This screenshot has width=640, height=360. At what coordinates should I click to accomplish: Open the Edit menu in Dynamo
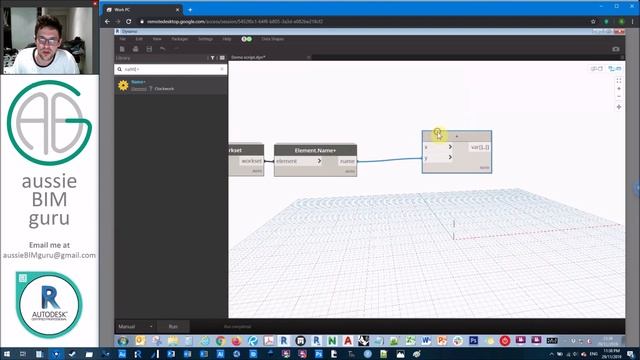(x=139, y=39)
